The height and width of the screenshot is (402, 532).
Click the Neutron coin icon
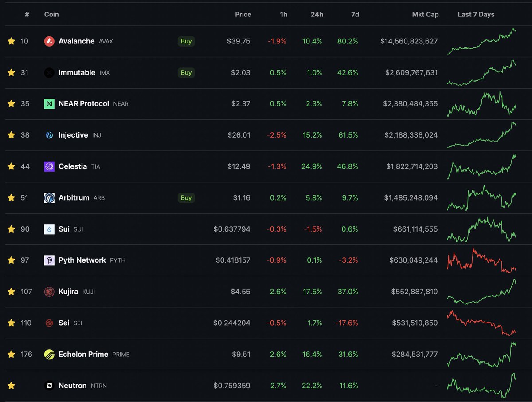(x=48, y=386)
